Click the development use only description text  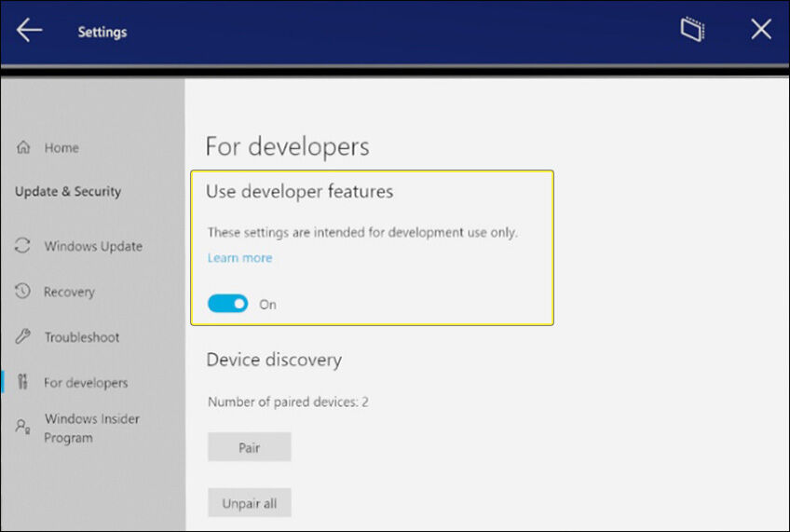coord(362,232)
